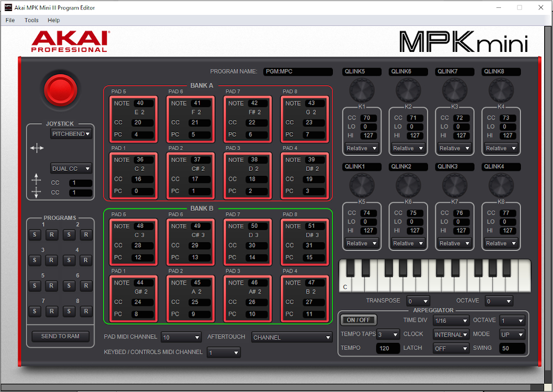Click the upper joystick CC value field
Viewport: 553px width, 392px height.
pyautogui.click(x=80, y=183)
